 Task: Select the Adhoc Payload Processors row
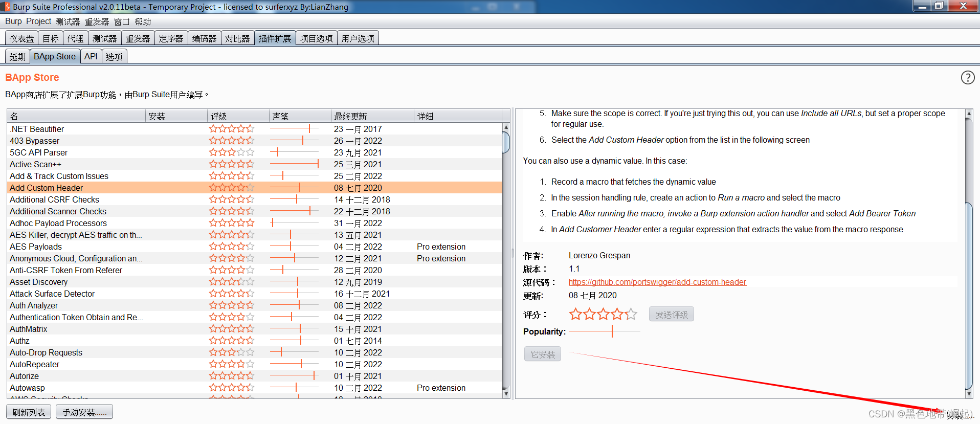coord(255,223)
